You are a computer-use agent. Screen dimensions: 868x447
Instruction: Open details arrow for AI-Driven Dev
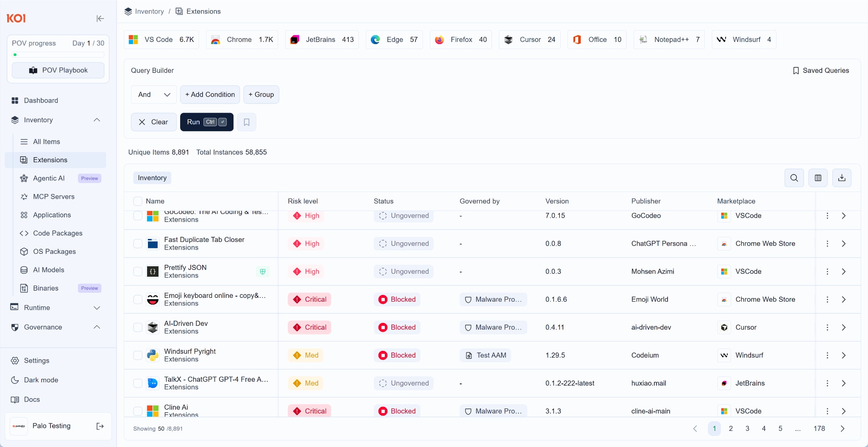pyautogui.click(x=844, y=328)
